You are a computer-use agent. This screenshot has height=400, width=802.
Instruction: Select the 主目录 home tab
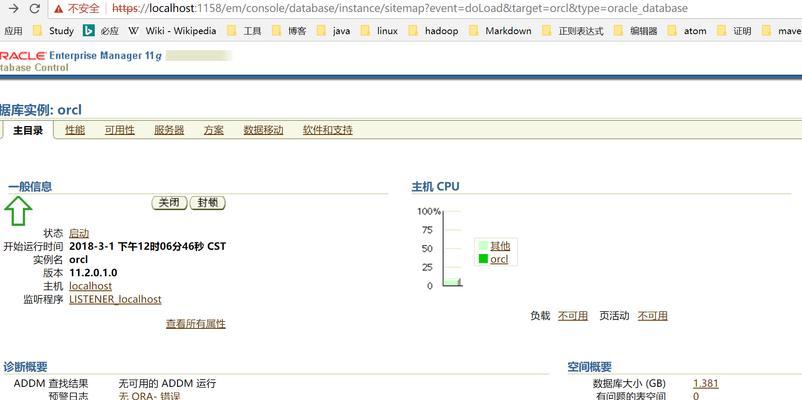pos(28,130)
